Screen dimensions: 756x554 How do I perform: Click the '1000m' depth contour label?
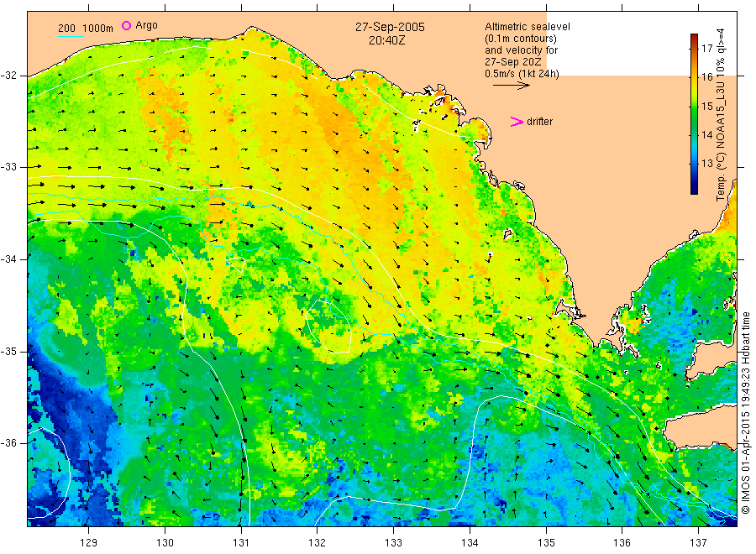point(98,28)
